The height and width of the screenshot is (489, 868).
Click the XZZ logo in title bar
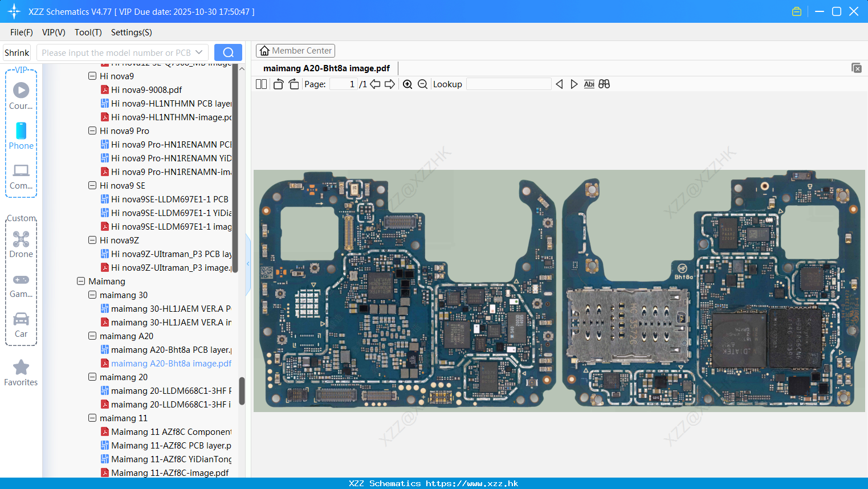coord(14,11)
